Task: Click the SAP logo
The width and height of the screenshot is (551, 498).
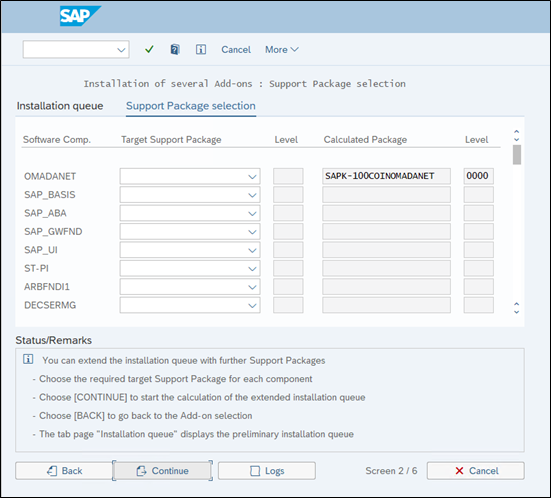Action: click(x=79, y=16)
